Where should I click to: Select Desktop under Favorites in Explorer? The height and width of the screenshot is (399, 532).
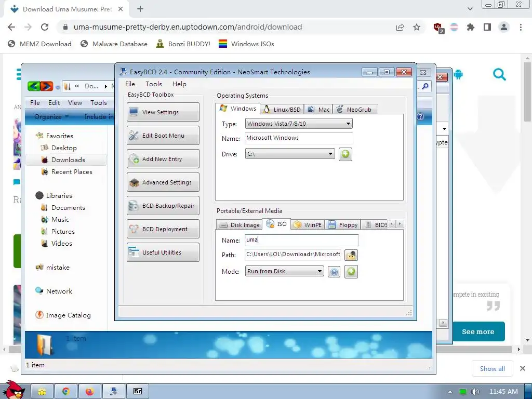64,148
